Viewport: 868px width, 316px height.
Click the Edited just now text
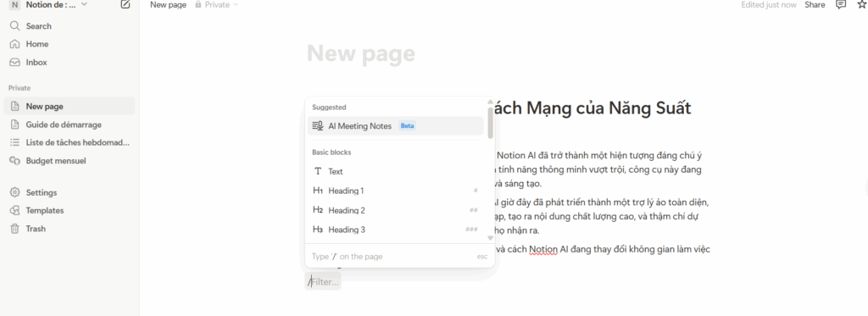769,4
